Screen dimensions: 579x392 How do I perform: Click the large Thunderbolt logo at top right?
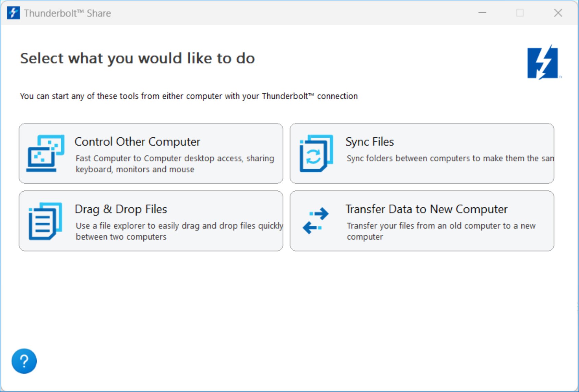pyautogui.click(x=544, y=62)
